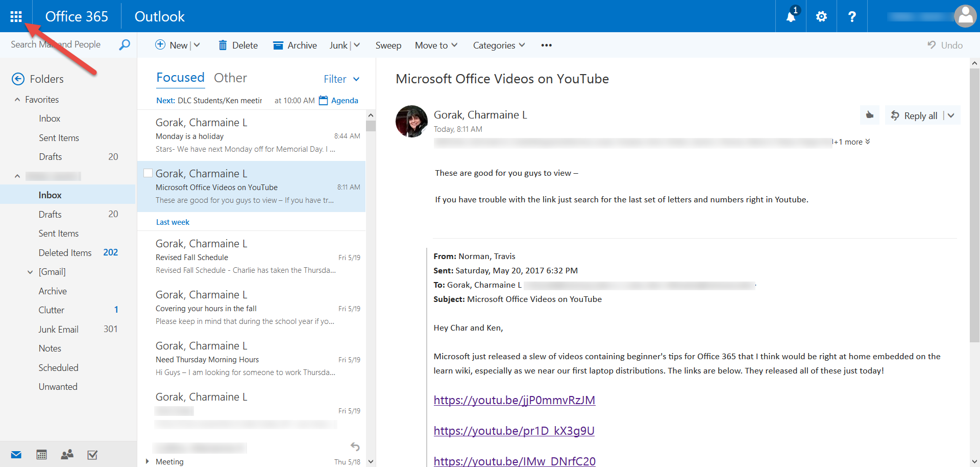
Task: Collapse the Favorites folder group
Action: coord(17,100)
